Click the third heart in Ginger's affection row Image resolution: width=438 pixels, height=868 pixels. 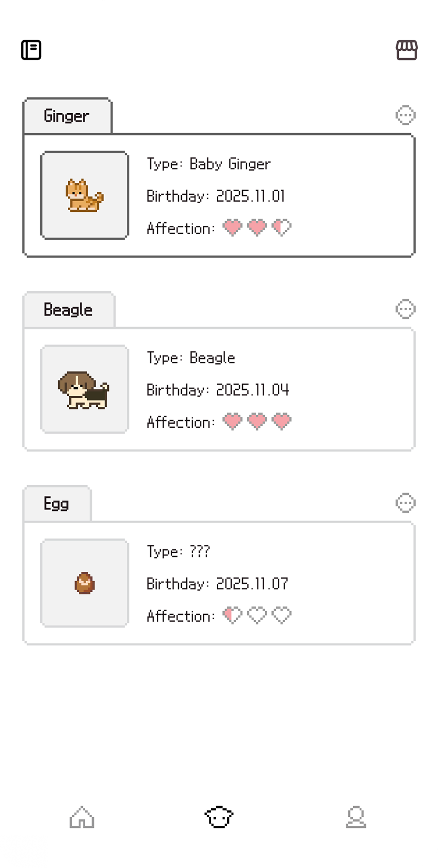point(282,227)
